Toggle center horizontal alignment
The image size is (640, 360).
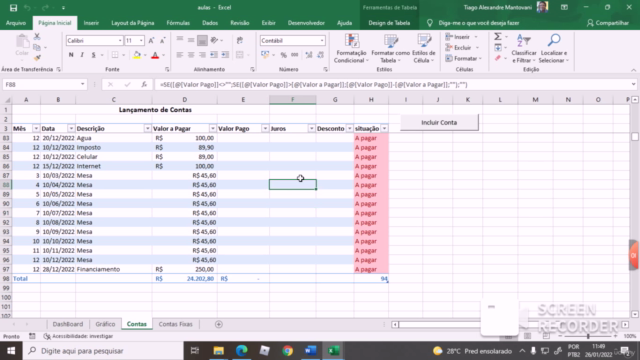[x=191, y=55]
